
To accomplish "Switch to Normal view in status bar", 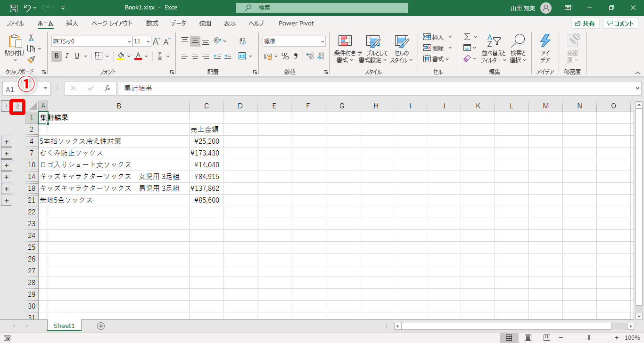I will [x=509, y=338].
